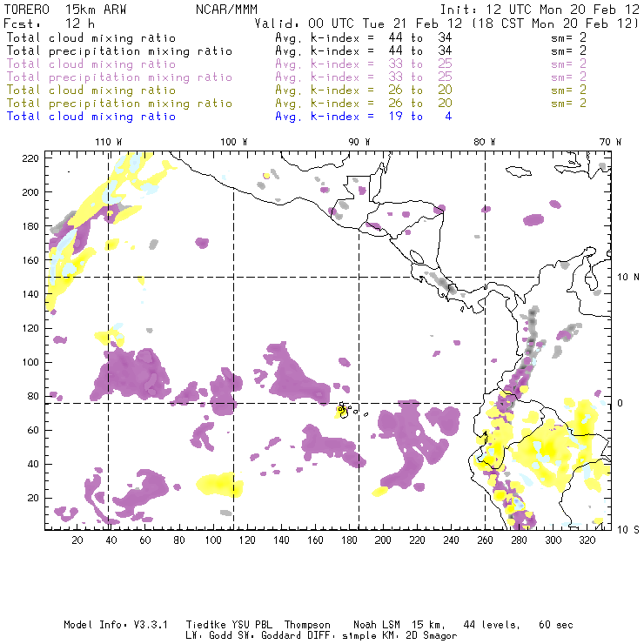
Task: Click "sm= 2" on the black cloud row
Action: point(568,37)
